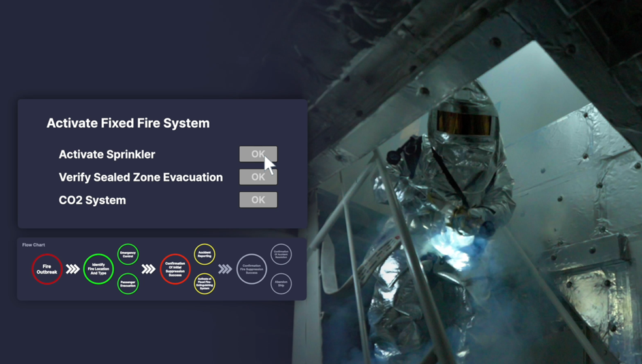
Task: Click the Confirmation Fire Suppression Success node
Action: [251, 269]
